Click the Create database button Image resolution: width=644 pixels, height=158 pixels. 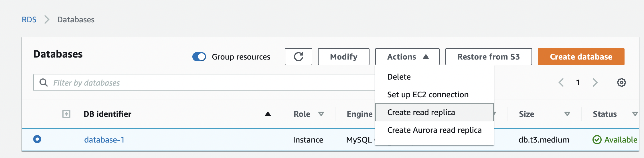(581, 57)
